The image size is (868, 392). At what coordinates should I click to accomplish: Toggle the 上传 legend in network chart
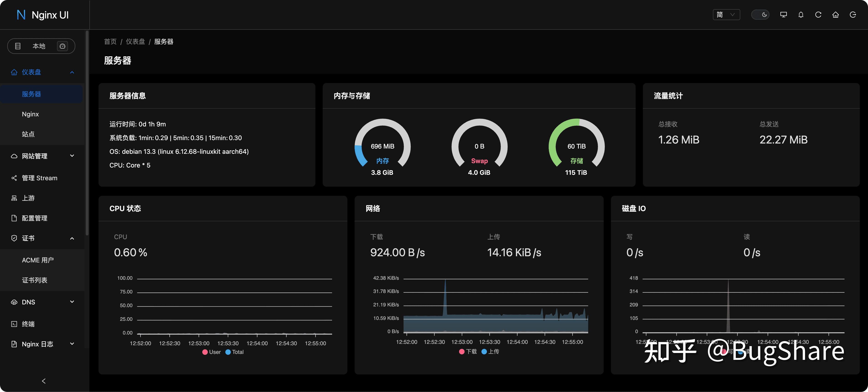point(490,352)
